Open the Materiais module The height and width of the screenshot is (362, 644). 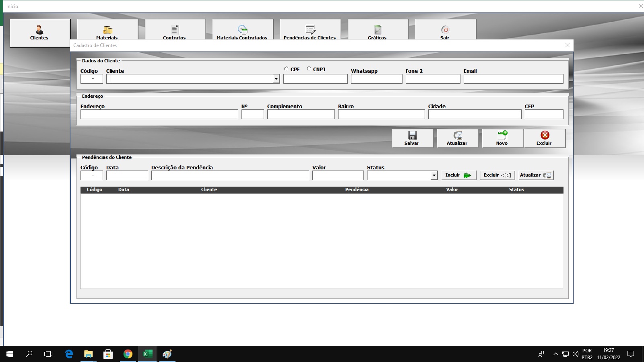point(107,29)
